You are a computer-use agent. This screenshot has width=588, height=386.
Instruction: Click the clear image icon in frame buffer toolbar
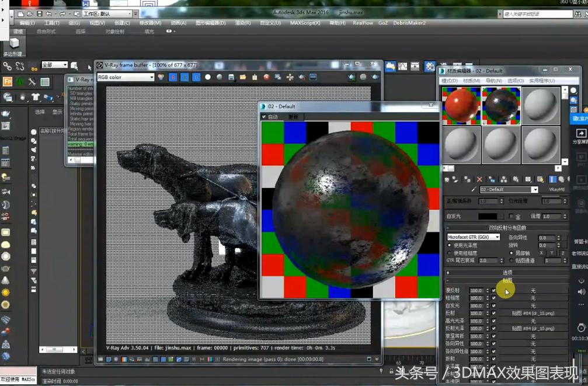[x=266, y=76]
